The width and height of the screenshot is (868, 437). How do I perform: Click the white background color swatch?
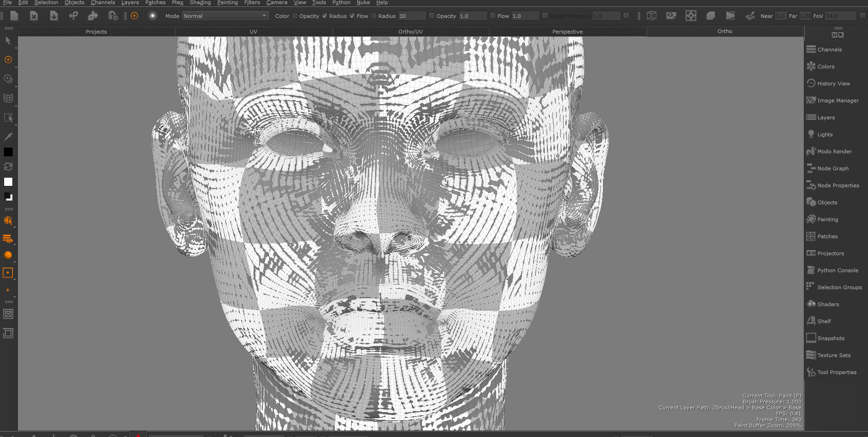(x=8, y=182)
